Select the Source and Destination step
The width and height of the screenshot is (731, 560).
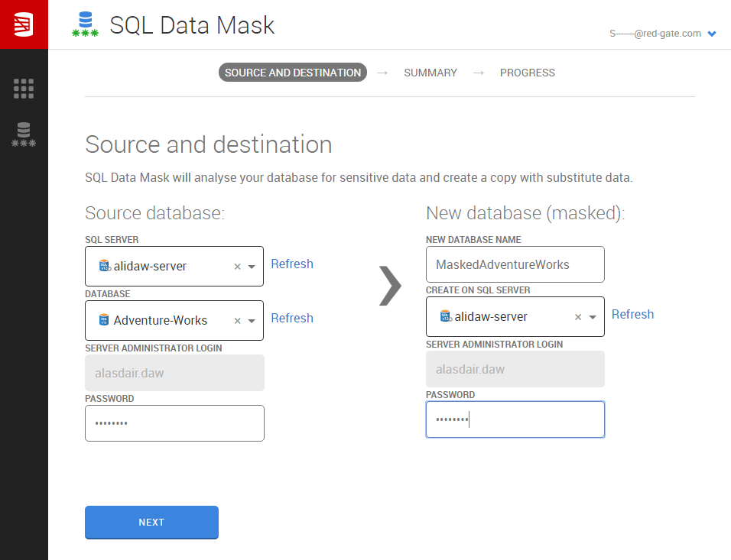pos(293,73)
